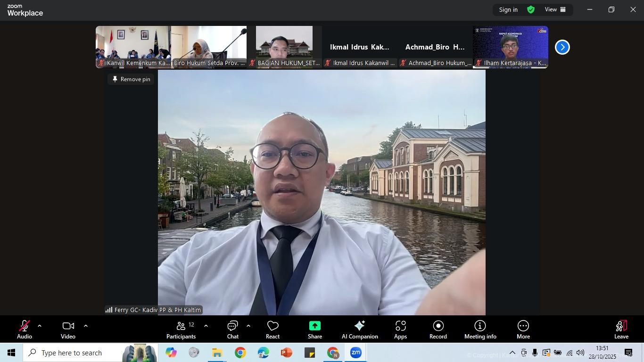Click Remove pin on pinned video
The width and height of the screenshot is (644, 362).
pos(131,79)
